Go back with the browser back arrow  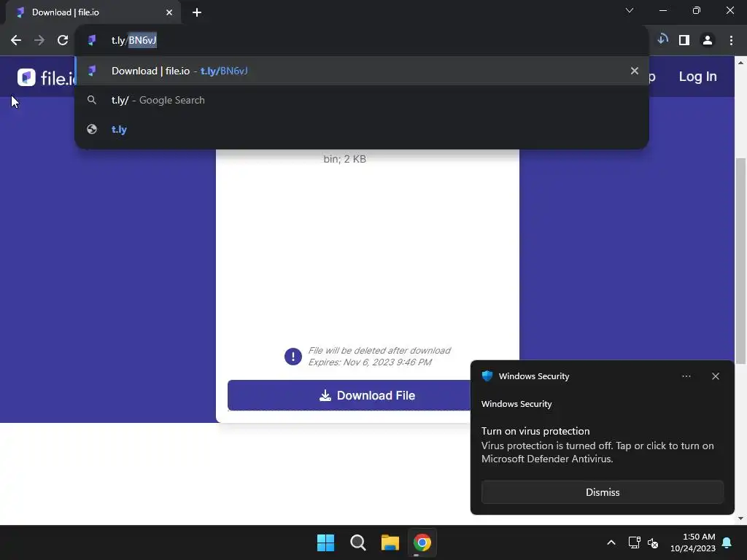coord(16,41)
